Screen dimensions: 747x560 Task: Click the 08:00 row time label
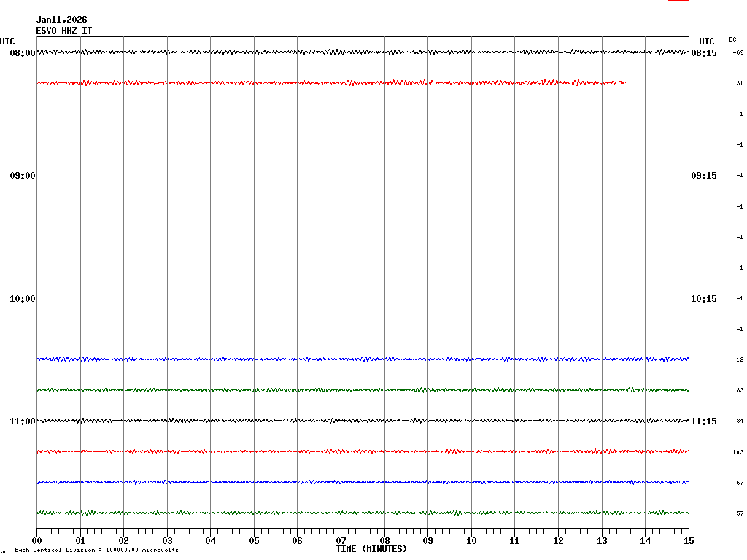coord(22,53)
